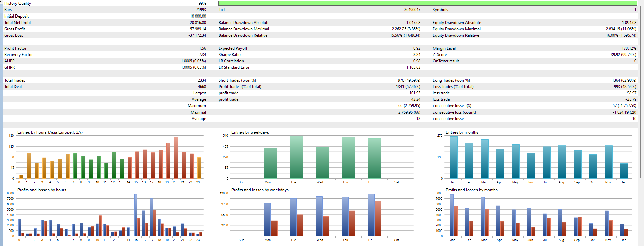Image resolution: width=644 pixels, height=246 pixels.
Task: Click the 'Entries by hours (Asia,Europe,USA)' chart title
Action: (50, 132)
